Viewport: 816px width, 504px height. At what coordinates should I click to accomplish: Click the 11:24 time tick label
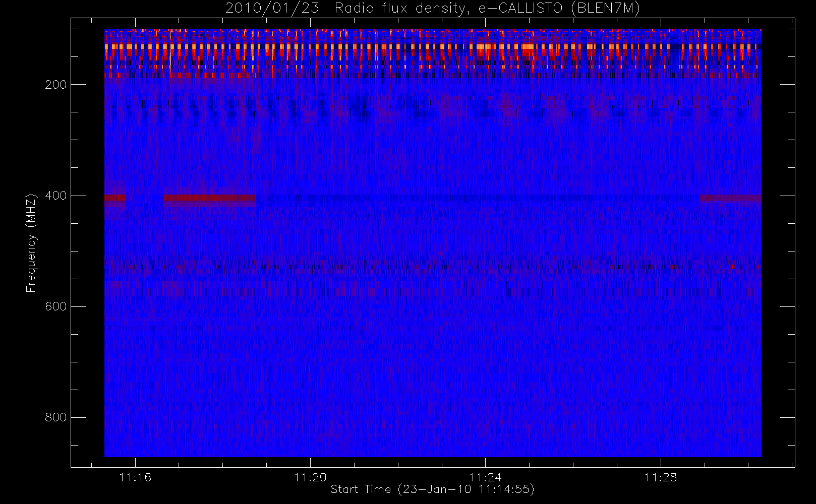(x=485, y=477)
